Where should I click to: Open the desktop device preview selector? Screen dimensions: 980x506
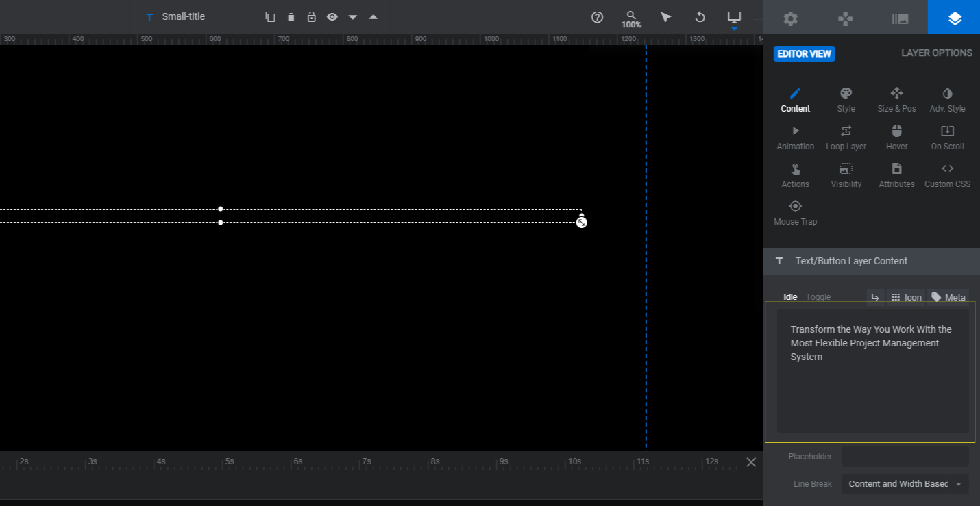pos(735,17)
